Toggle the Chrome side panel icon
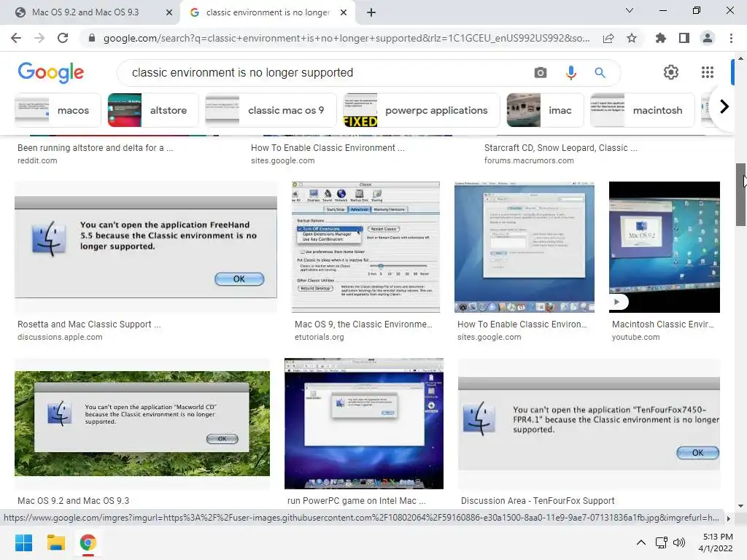Viewport: 747px width, 560px height. [684, 38]
